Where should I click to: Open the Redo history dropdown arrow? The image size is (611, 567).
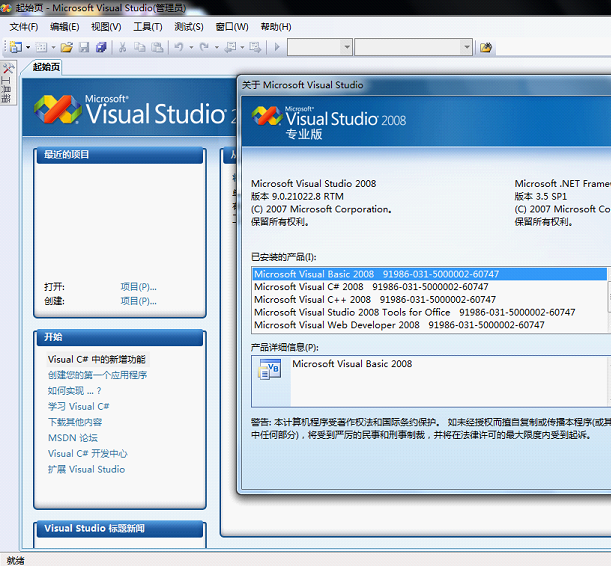(x=217, y=48)
